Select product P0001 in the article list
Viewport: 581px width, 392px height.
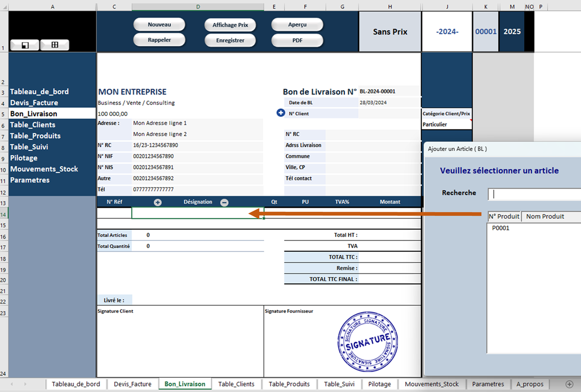[501, 228]
